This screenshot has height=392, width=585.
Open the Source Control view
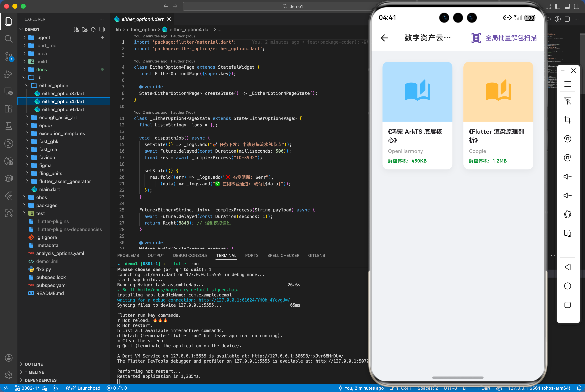(9, 56)
